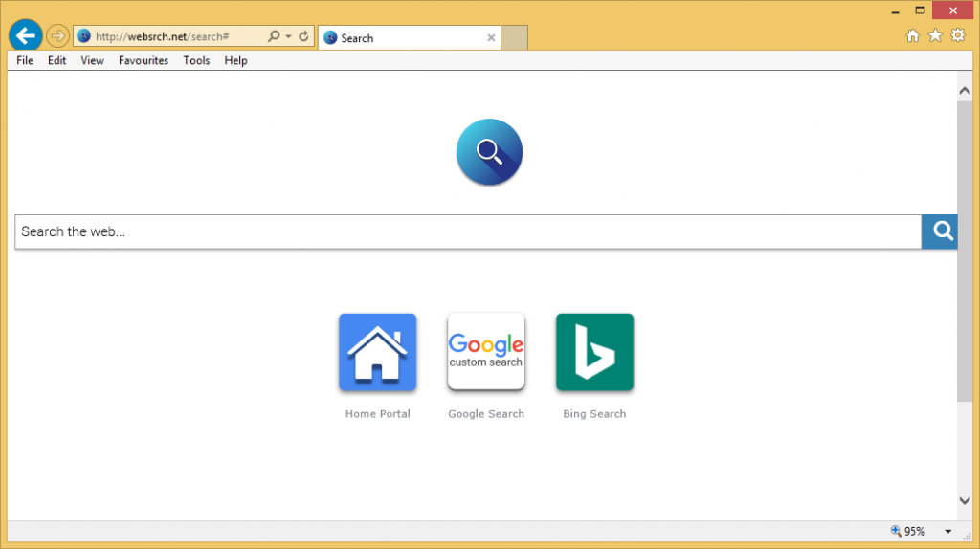Image resolution: width=980 pixels, height=549 pixels.
Task: Go to browser home page icon
Action: coord(913,35)
